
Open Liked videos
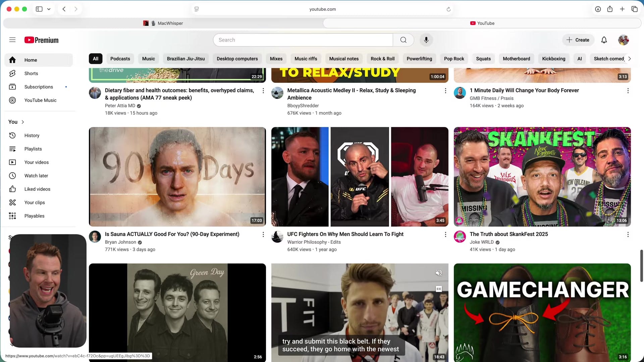coord(39,189)
